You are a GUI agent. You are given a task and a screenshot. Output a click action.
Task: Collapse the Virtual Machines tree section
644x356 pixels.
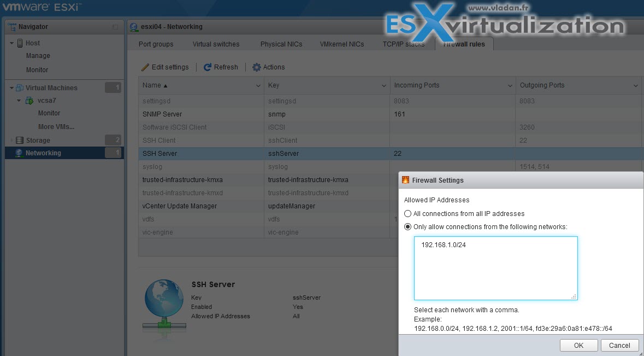pyautogui.click(x=10, y=87)
